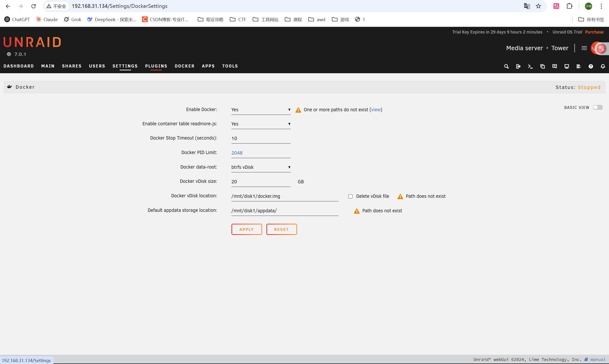Click the pink translate extension icon

556,6
